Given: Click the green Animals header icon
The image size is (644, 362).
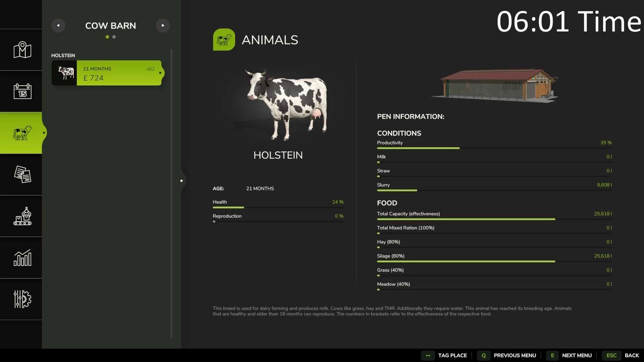Looking at the screenshot, I should [x=224, y=39].
